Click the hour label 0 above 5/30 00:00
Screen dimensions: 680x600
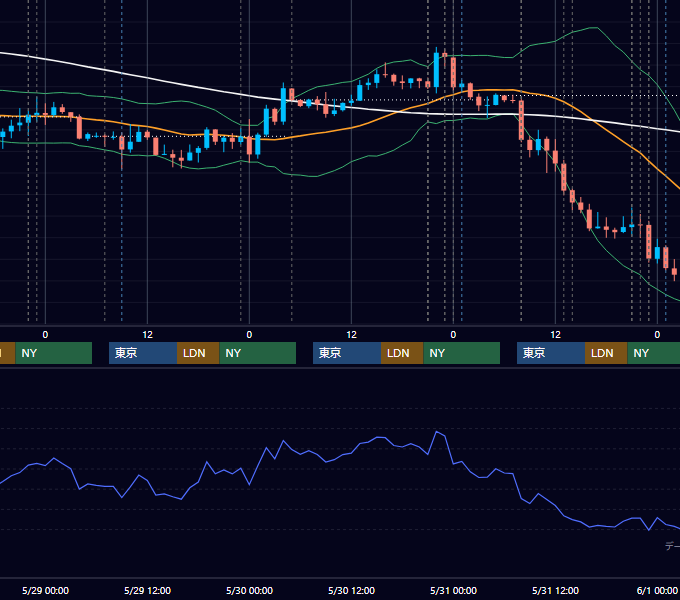249,335
